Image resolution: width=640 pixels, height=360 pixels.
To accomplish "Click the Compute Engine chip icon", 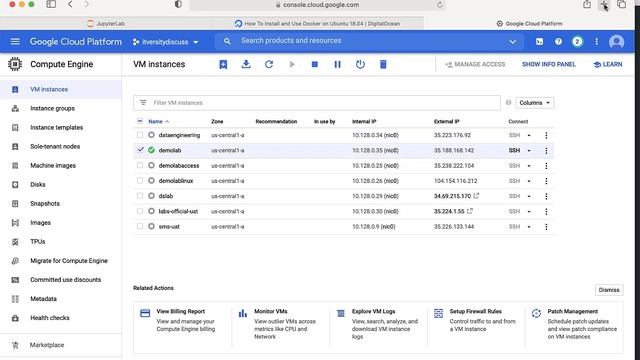I will [x=15, y=64].
